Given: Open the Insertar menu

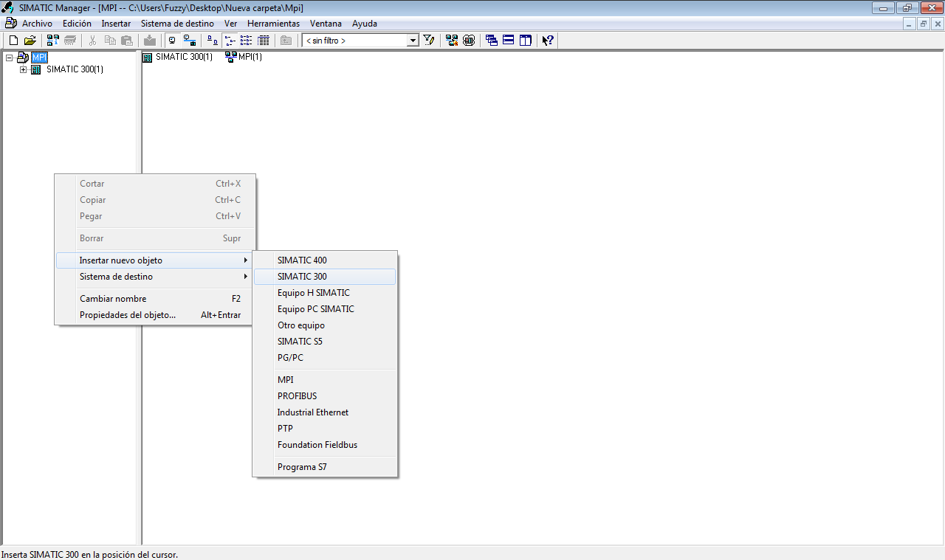Looking at the screenshot, I should tap(116, 24).
